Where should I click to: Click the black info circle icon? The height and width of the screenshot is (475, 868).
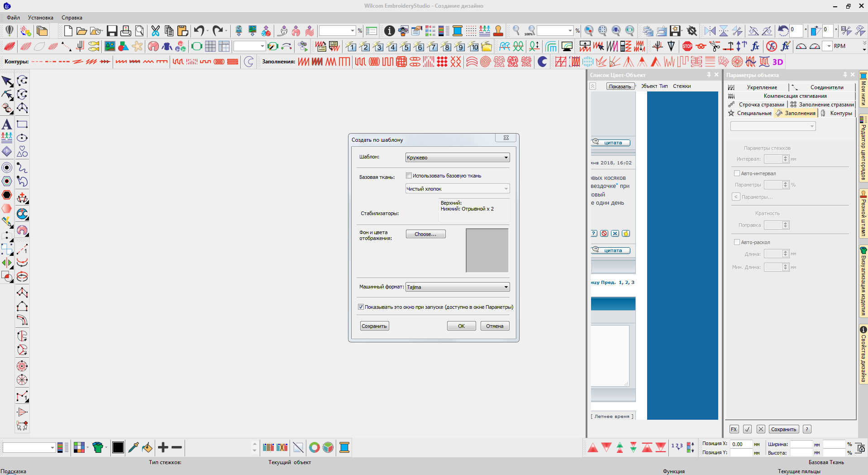[x=389, y=31]
